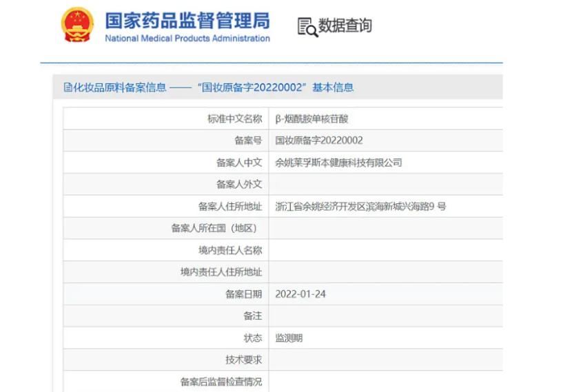Click the filing date 2022-01-24
The image size is (572, 392).
point(300,294)
